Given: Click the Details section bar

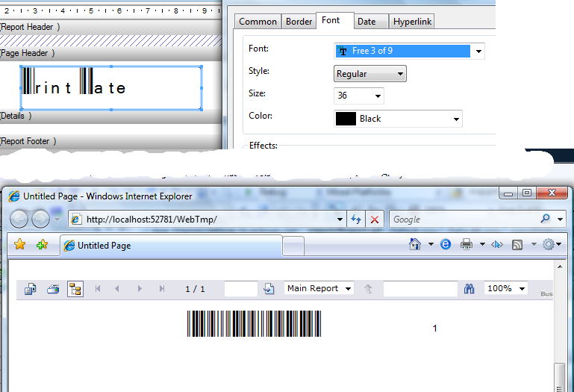Looking at the screenshot, I should [x=110, y=116].
